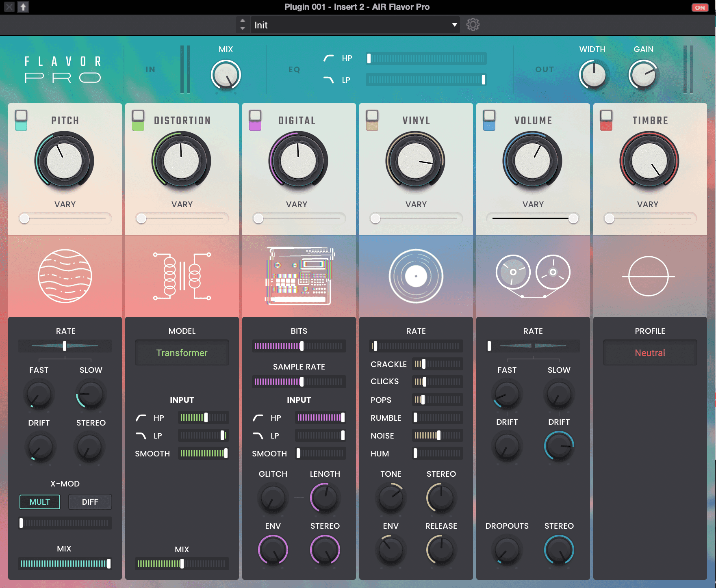Click the Vinyl record icon
The image size is (716, 588).
pos(416,276)
